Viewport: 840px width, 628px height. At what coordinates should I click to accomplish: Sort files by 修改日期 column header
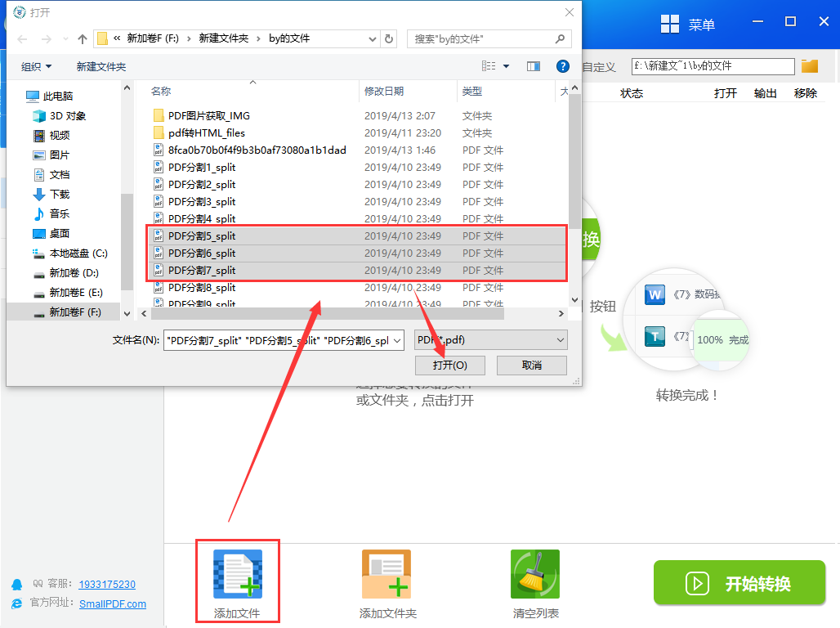[383, 91]
